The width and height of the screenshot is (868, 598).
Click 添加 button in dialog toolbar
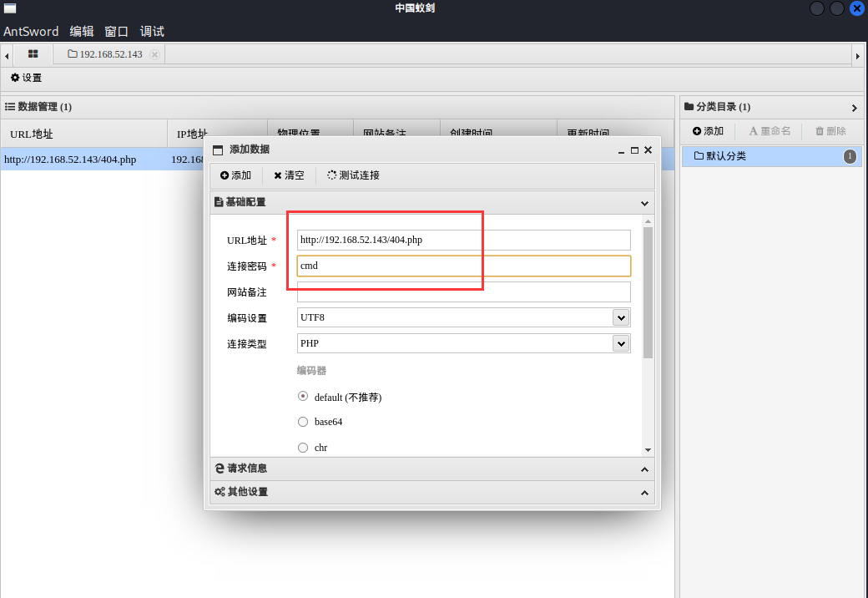[236, 175]
